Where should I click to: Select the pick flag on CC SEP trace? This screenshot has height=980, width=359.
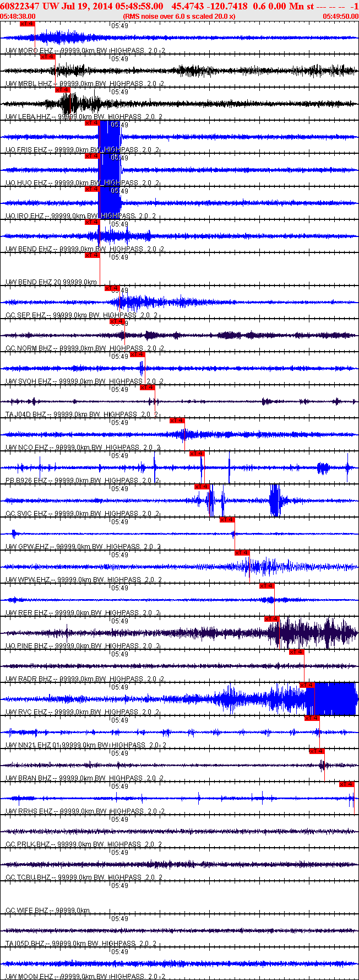(x=112, y=288)
